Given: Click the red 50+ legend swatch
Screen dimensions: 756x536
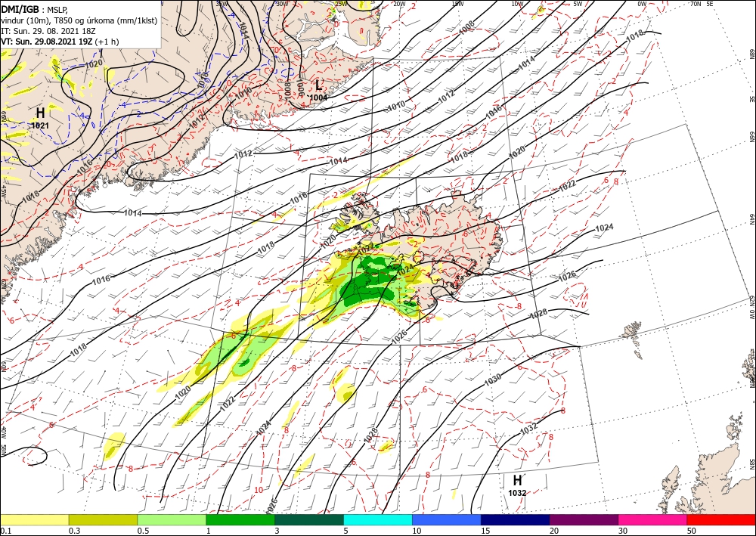Looking at the screenshot, I should tap(721, 519).
